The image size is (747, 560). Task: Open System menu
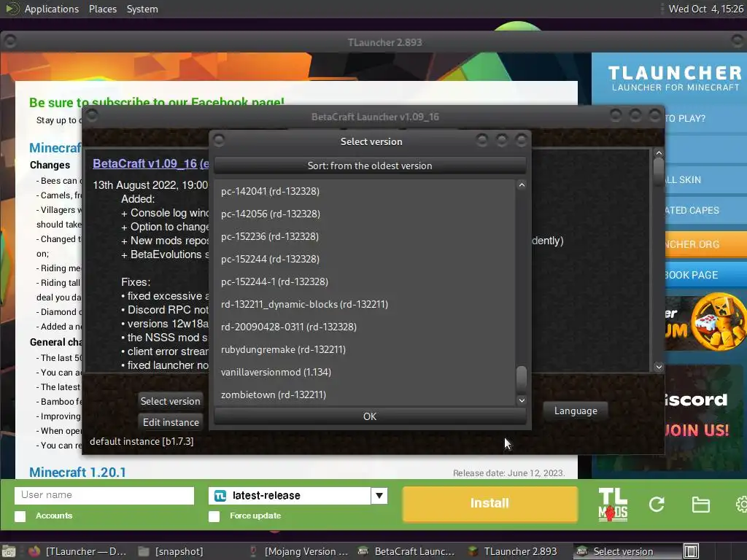pyautogui.click(x=142, y=9)
